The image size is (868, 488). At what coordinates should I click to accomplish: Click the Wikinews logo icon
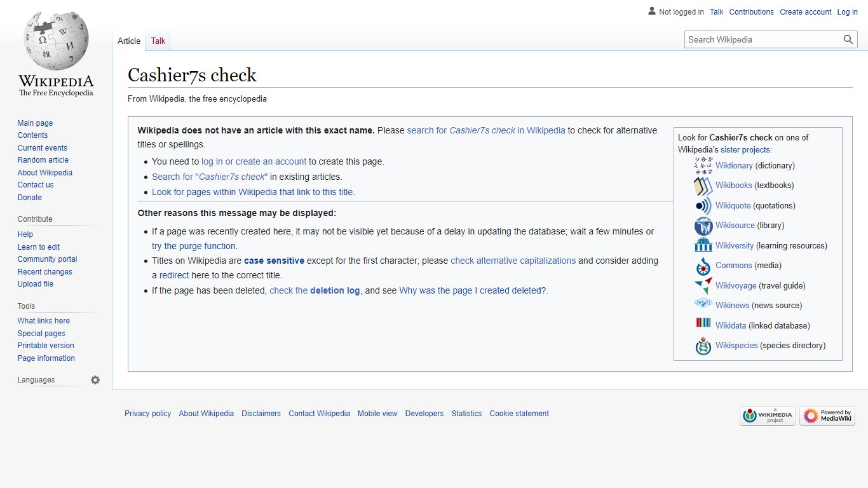[x=703, y=304]
